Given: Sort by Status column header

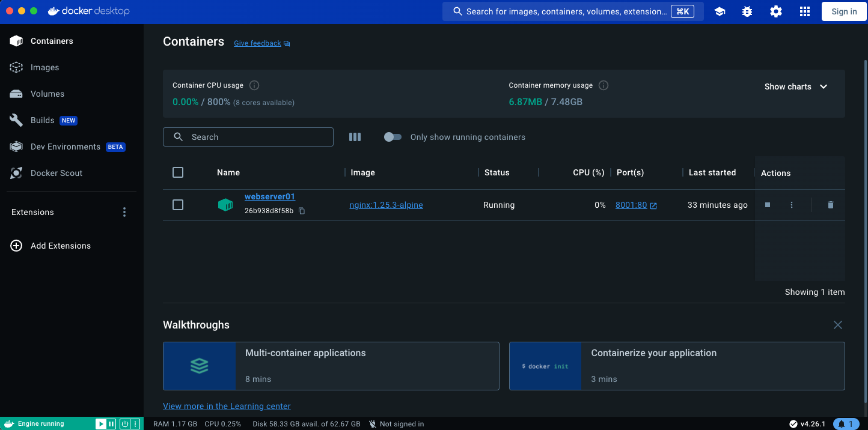Looking at the screenshot, I should pos(497,172).
